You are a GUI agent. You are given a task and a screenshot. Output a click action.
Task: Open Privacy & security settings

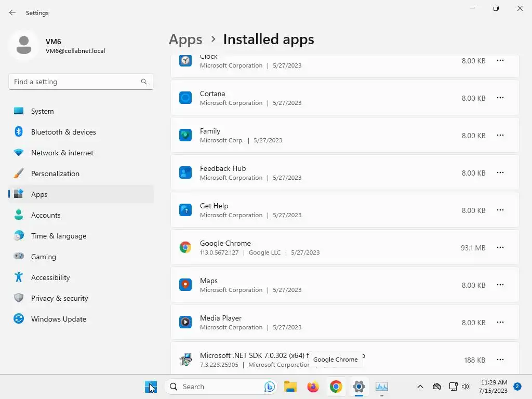pos(81,298)
